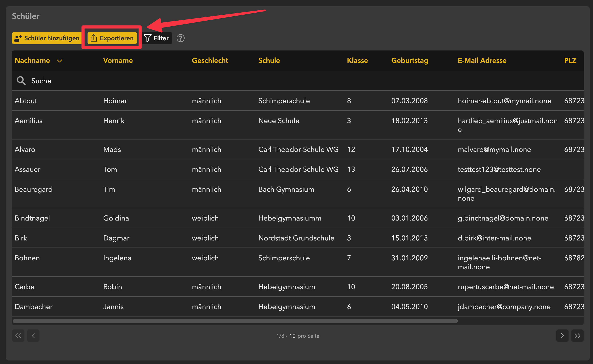Image resolution: width=593 pixels, height=364 pixels.
Task: Jump to the first page
Action: pyautogui.click(x=18, y=336)
